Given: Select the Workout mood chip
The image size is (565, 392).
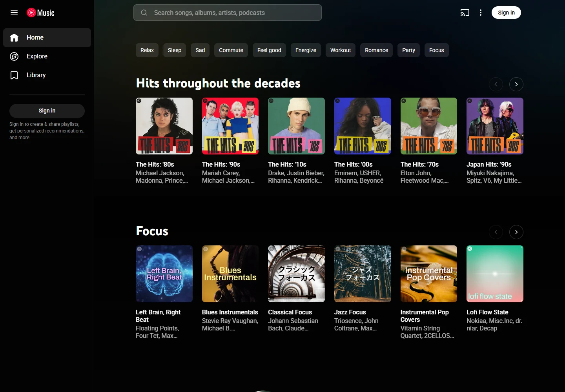Looking at the screenshot, I should 341,50.
